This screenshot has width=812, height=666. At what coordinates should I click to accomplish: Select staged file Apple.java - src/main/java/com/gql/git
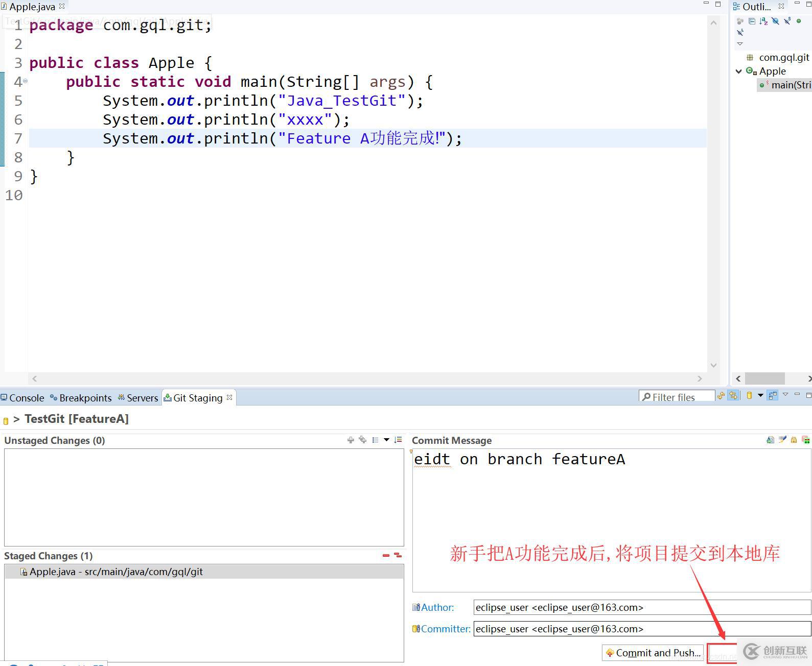tap(204, 572)
